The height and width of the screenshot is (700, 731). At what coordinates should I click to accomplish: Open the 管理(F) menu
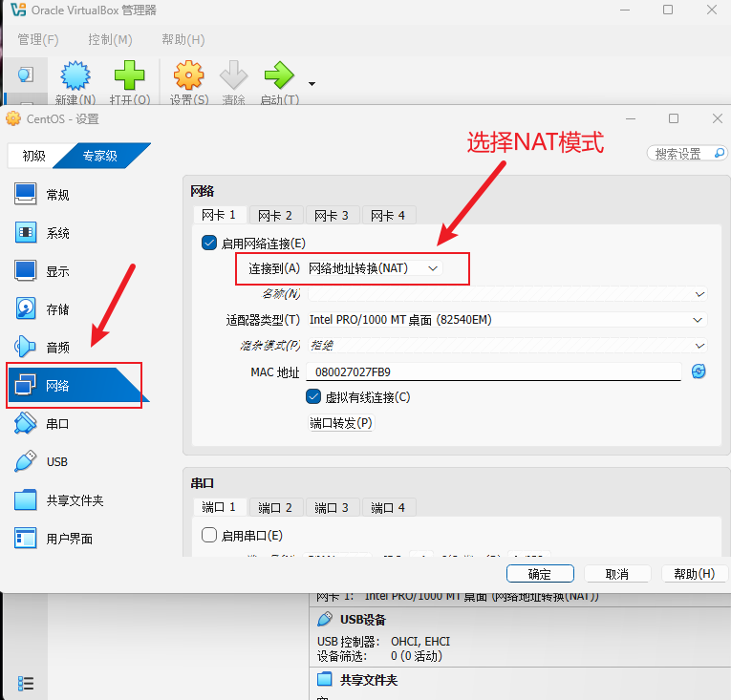click(x=38, y=39)
